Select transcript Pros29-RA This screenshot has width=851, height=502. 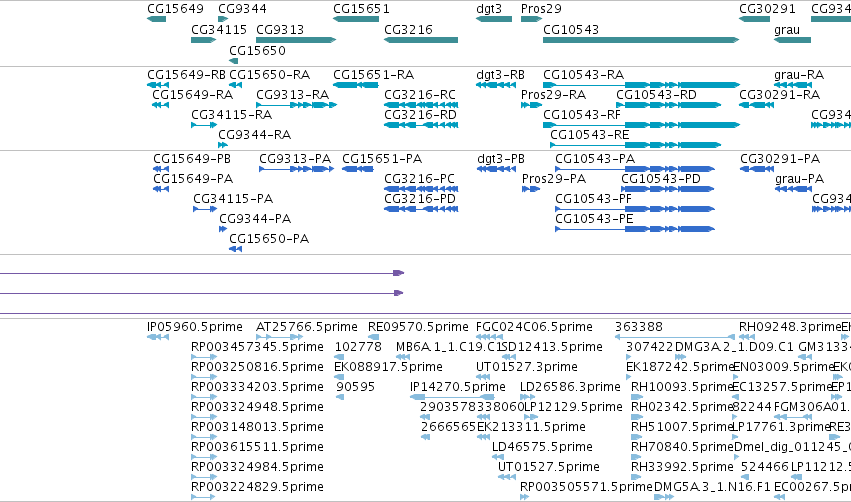(x=554, y=95)
